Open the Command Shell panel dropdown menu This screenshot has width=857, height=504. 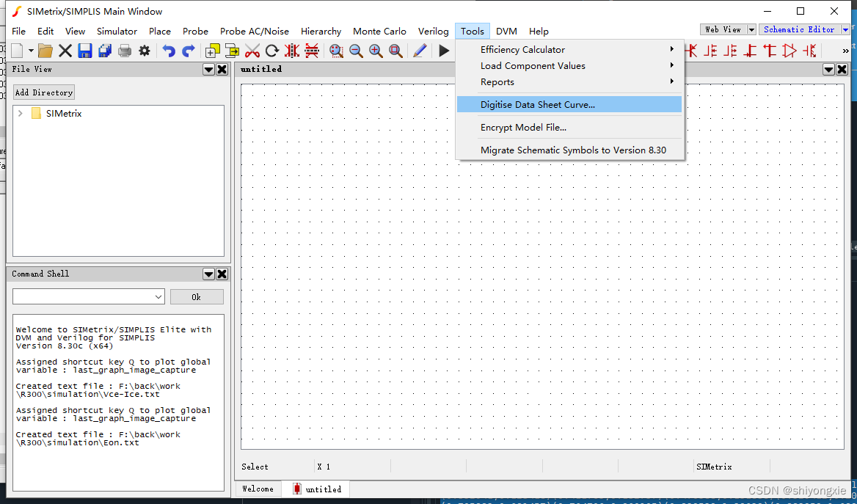[x=208, y=274]
